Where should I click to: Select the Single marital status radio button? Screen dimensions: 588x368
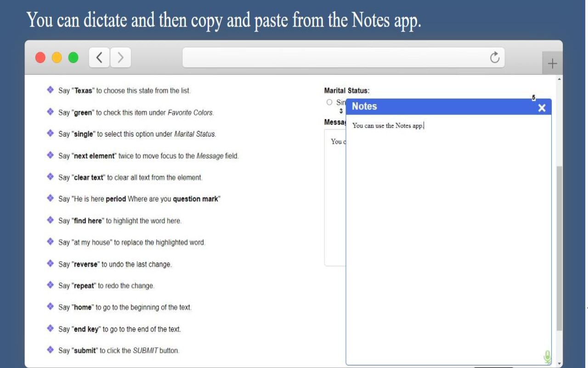tap(329, 102)
